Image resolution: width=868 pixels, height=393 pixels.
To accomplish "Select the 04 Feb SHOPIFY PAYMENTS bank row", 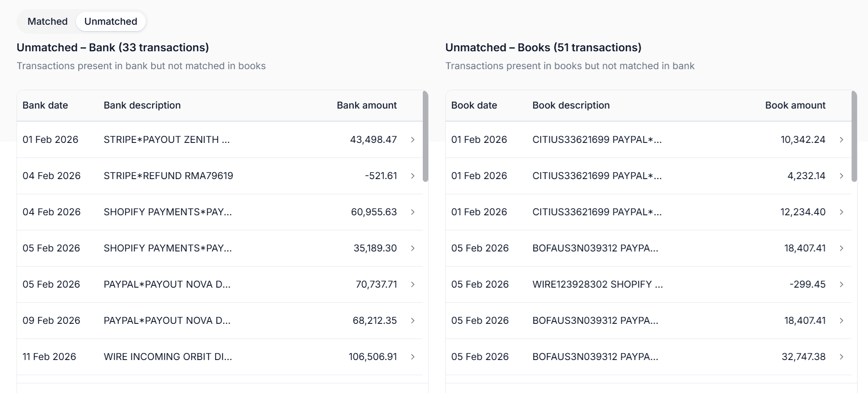I will coord(168,212).
